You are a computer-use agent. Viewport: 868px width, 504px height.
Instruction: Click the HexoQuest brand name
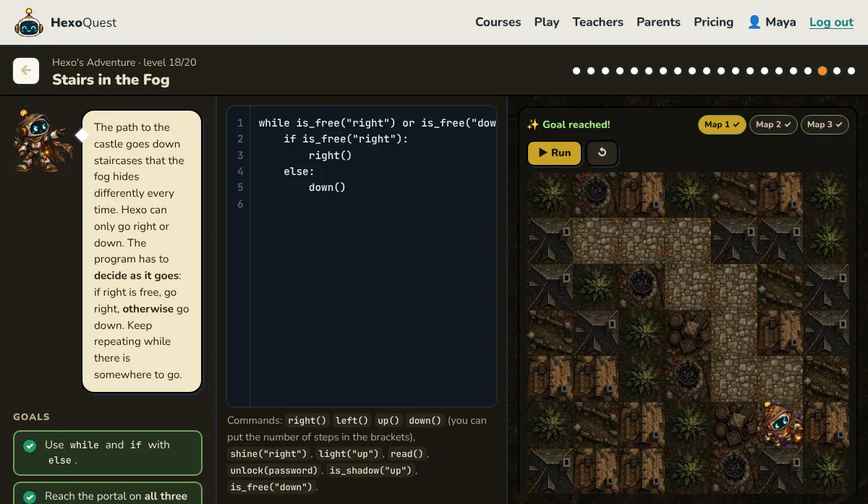click(84, 22)
